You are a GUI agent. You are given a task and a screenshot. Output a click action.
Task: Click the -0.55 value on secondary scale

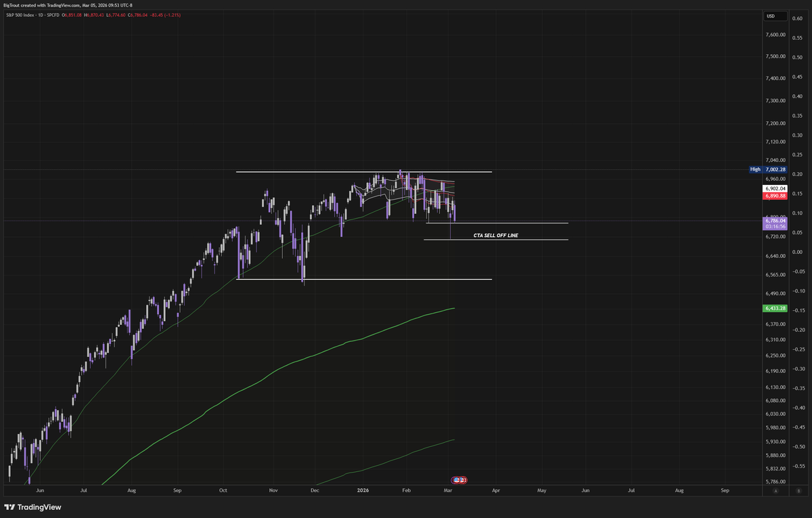click(798, 466)
